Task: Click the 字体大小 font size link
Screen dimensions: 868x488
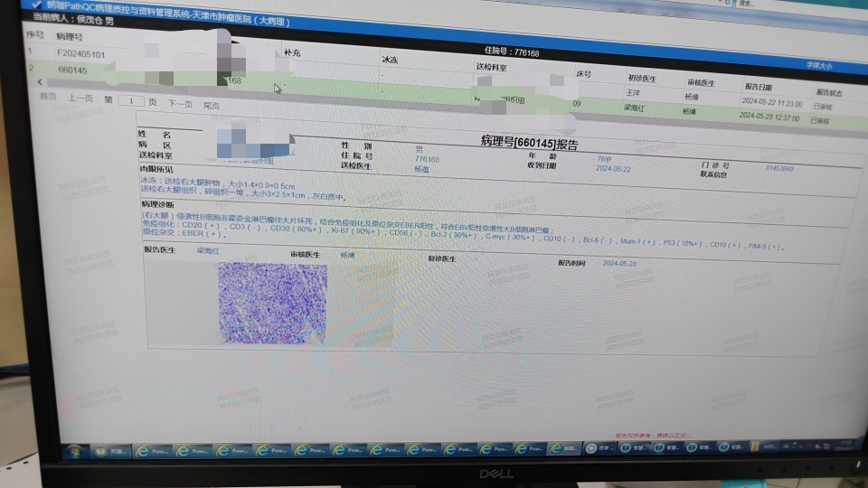Action: click(x=819, y=65)
